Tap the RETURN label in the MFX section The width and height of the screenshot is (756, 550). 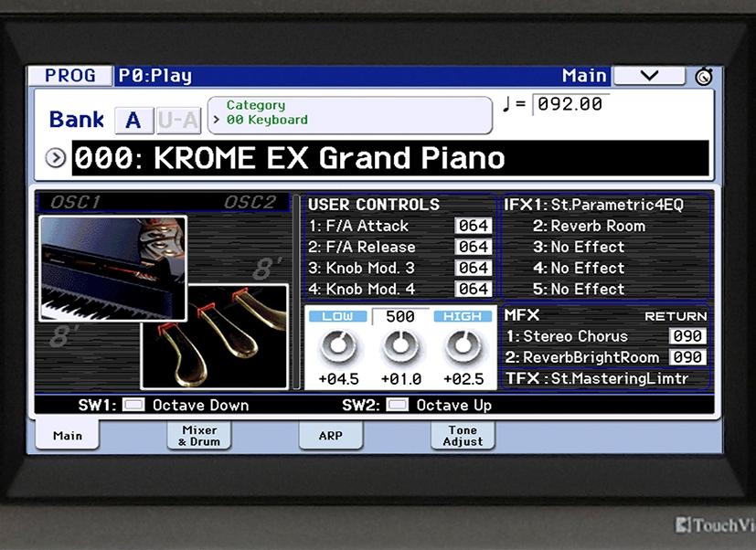[x=676, y=315]
